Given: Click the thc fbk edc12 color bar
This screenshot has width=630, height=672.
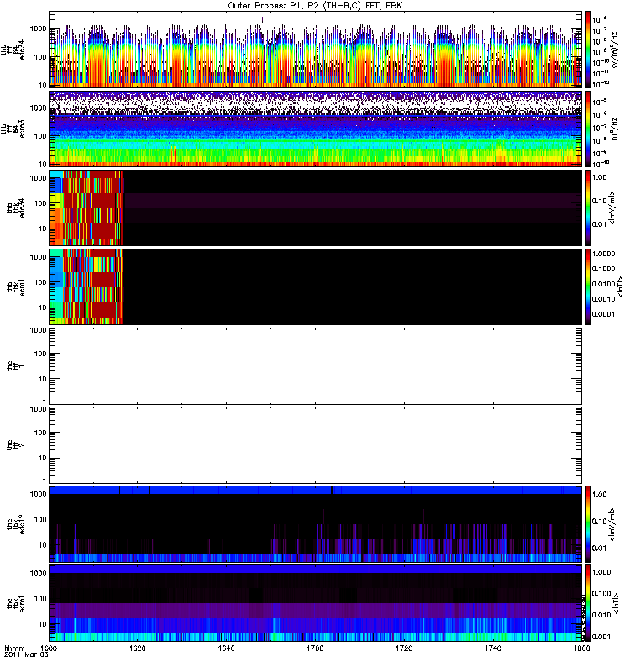Looking at the screenshot, I should coord(588,524).
